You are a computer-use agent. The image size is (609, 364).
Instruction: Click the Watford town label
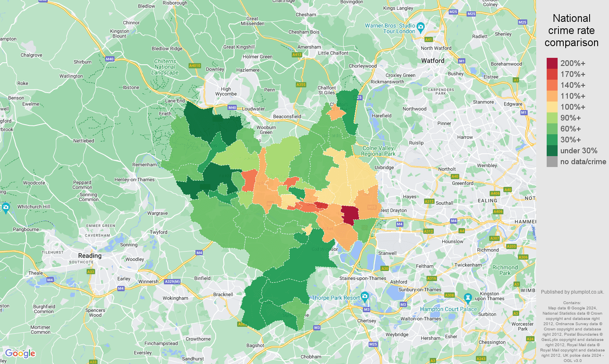[x=433, y=61]
